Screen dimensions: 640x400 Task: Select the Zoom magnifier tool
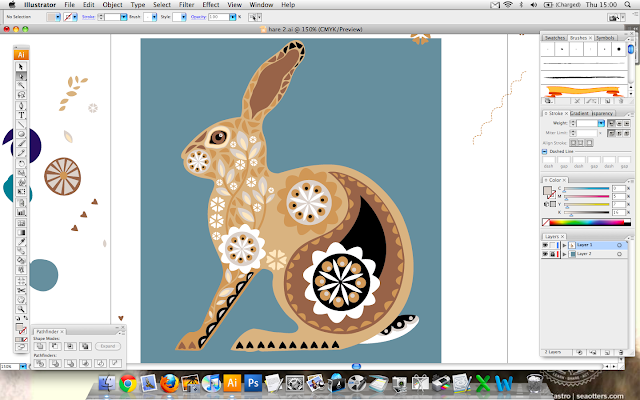21,309
